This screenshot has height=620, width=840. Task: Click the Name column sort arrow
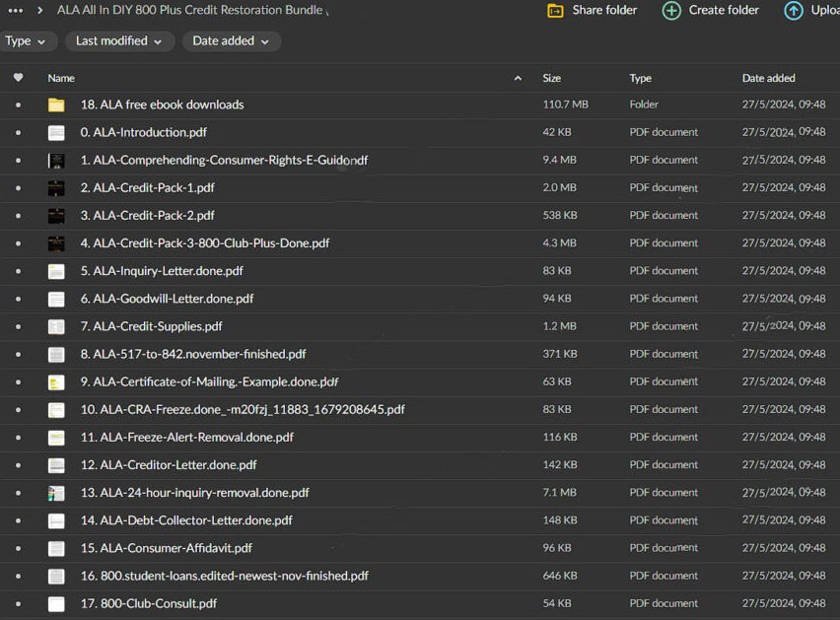coord(519,78)
